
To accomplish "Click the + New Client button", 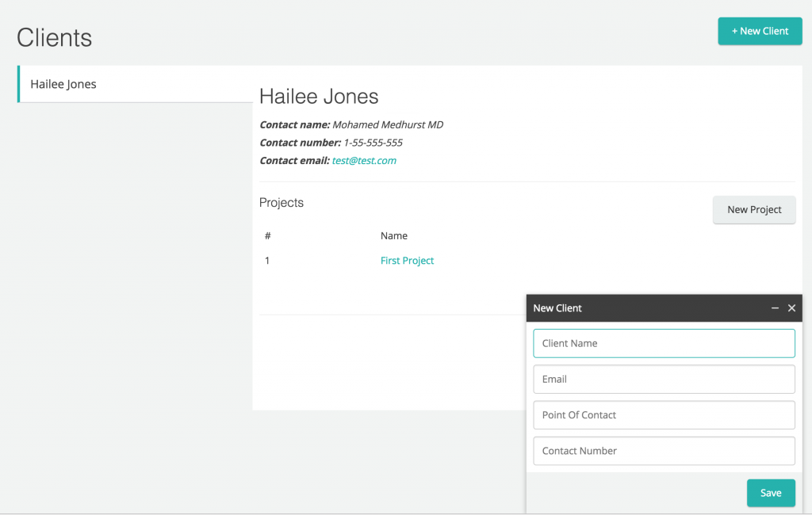I will pyautogui.click(x=759, y=31).
